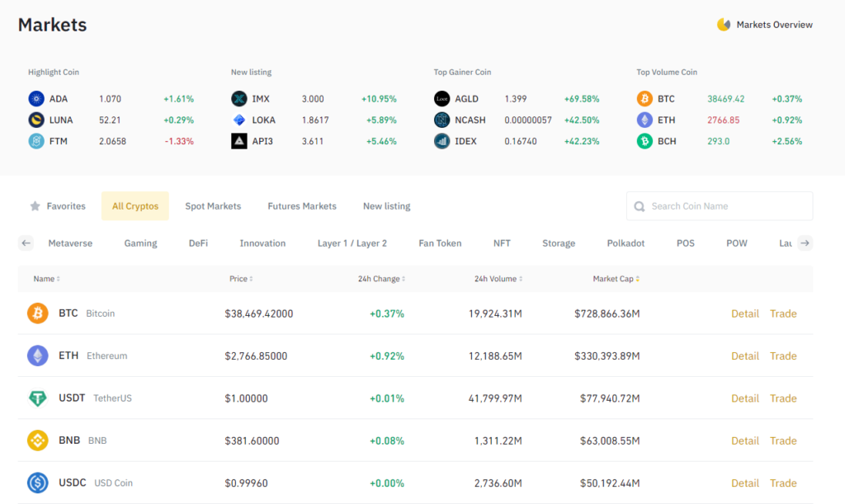Click the Markets Overview pie chart icon

point(722,25)
